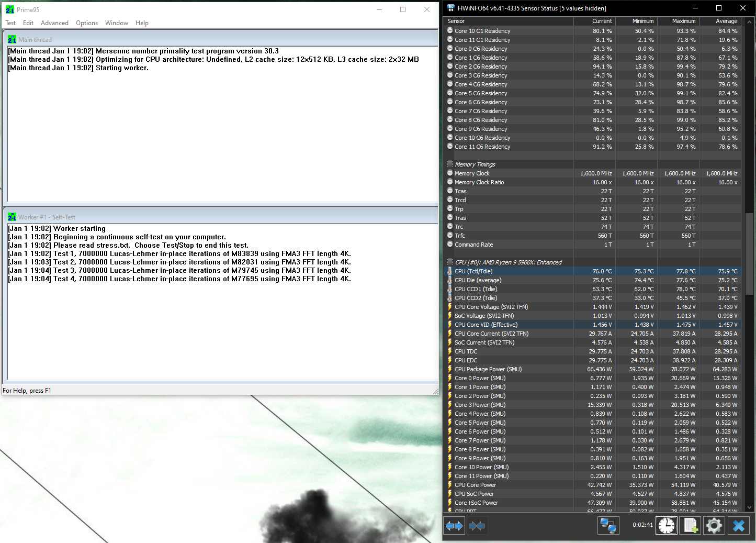The width and height of the screenshot is (756, 543).
Task: Click the HWiNFO scrollbar down arrow
Action: pos(749,507)
